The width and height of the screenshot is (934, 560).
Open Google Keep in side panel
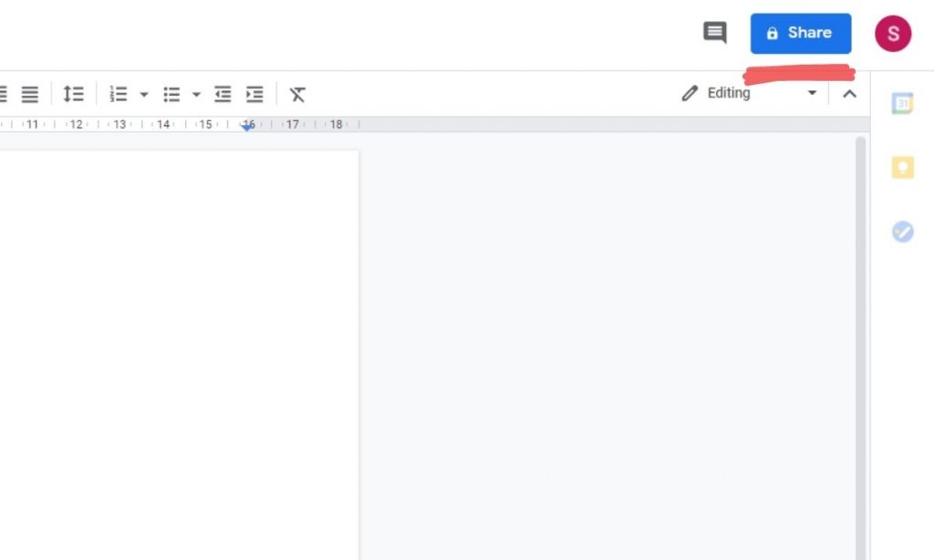902,168
